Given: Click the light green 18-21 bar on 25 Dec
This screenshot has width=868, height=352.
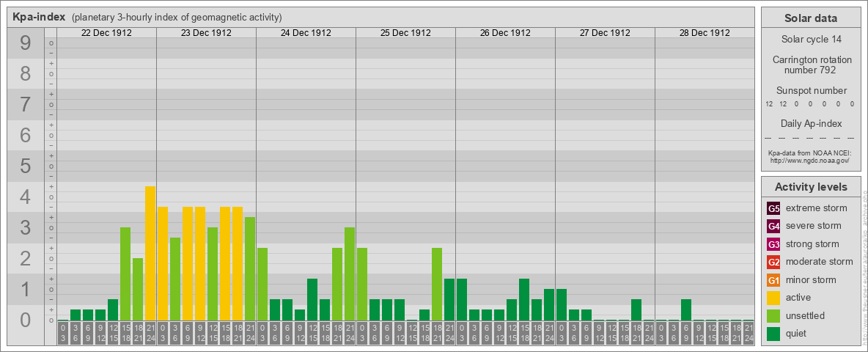Looking at the screenshot, I should (x=437, y=285).
